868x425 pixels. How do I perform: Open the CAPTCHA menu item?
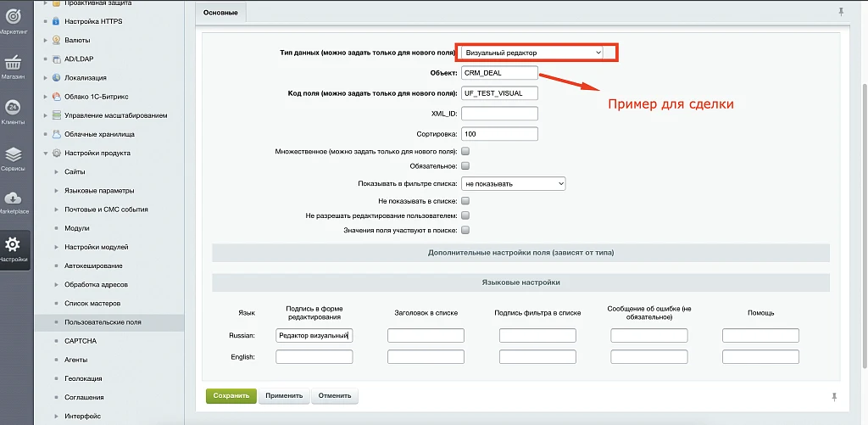(x=81, y=341)
